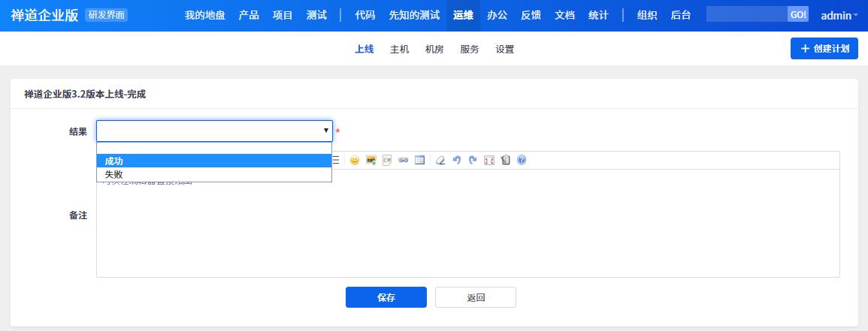The height and width of the screenshot is (331, 868).
Task: Click the insert table icon
Action: pos(419,161)
